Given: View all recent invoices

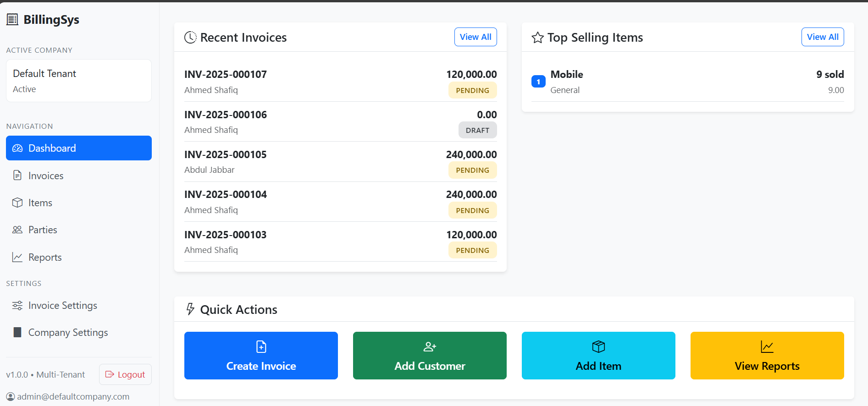Looking at the screenshot, I should tap(475, 37).
